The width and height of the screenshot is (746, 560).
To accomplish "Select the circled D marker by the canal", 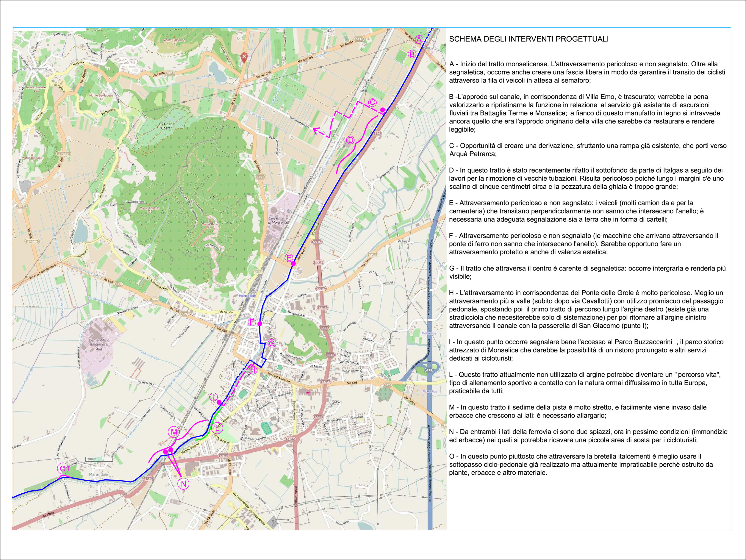I will (350, 140).
